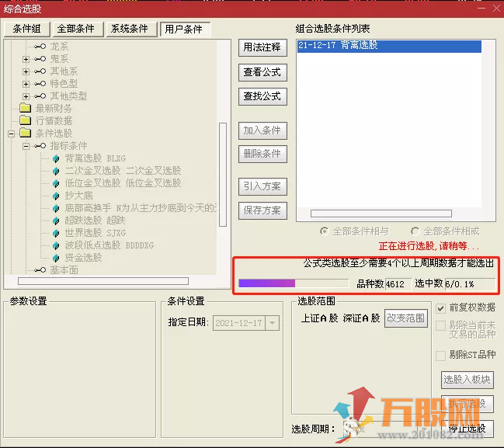504x448 pixels.
Task: Click the 其他类型 node icon
Action: pos(40,96)
